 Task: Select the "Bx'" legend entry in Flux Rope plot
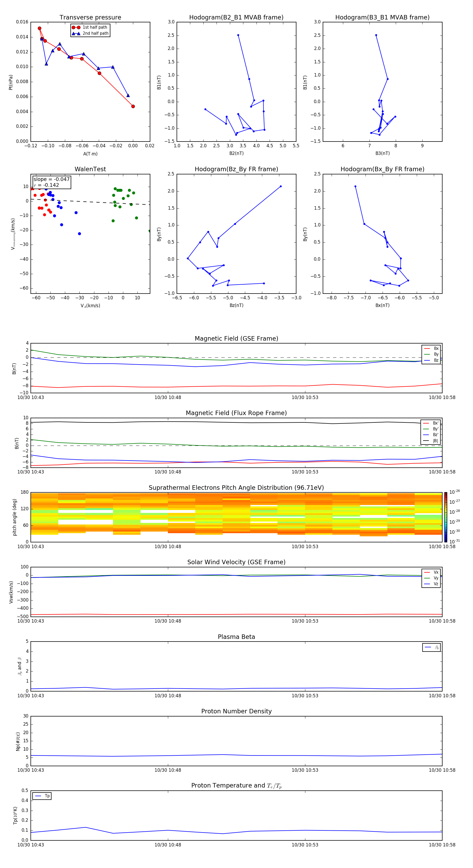pyautogui.click(x=431, y=423)
